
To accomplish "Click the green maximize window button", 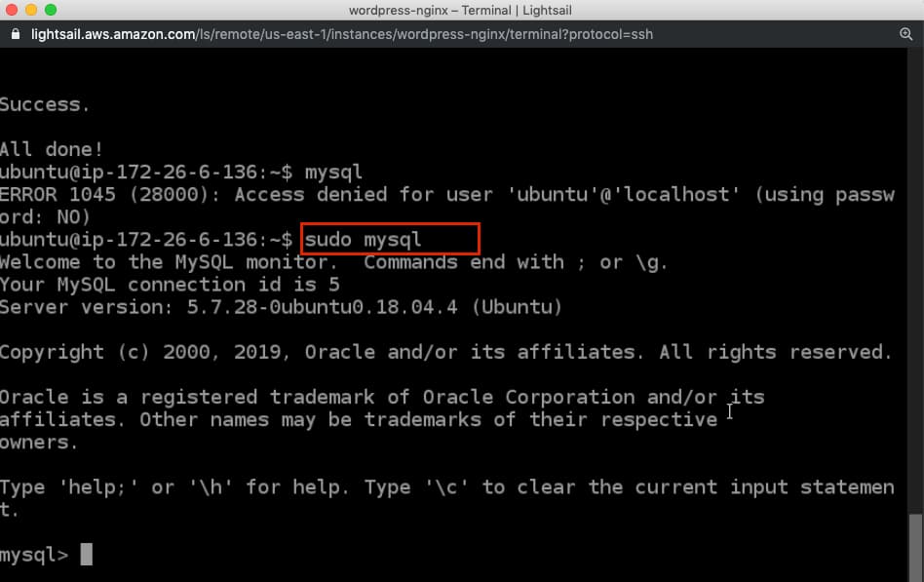I will [51, 10].
